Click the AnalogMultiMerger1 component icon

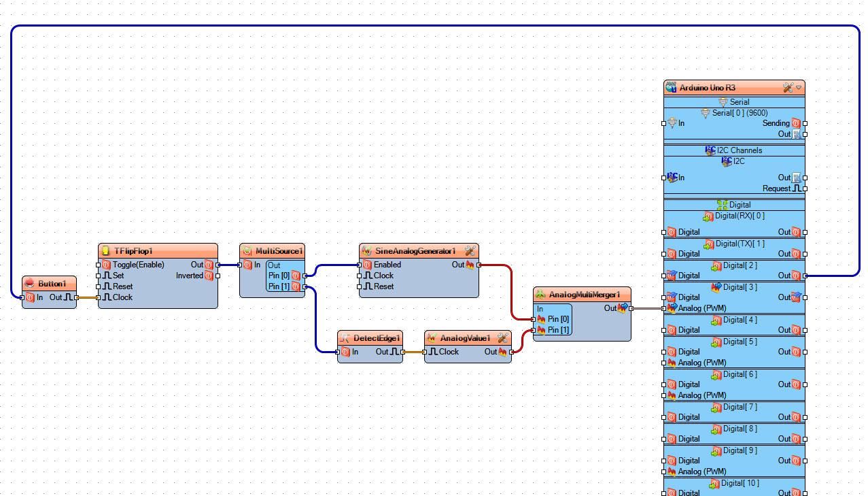pos(540,295)
